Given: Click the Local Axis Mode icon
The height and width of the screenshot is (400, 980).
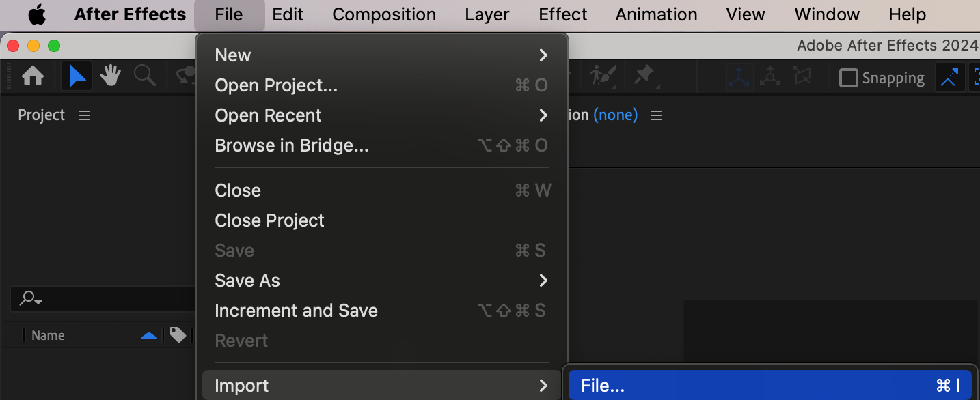Looking at the screenshot, I should point(739,77).
